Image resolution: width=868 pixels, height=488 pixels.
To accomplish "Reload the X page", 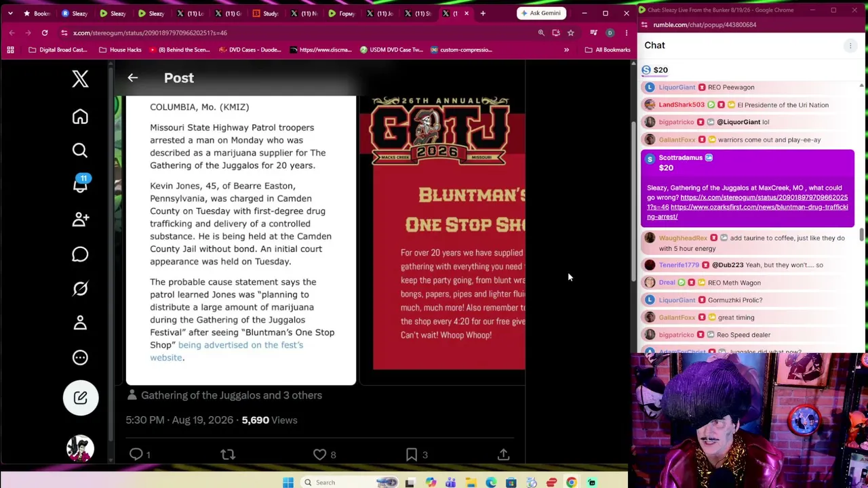I will [45, 33].
